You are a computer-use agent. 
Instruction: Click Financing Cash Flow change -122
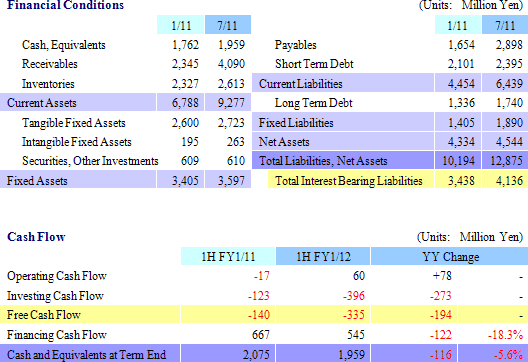tap(440, 335)
